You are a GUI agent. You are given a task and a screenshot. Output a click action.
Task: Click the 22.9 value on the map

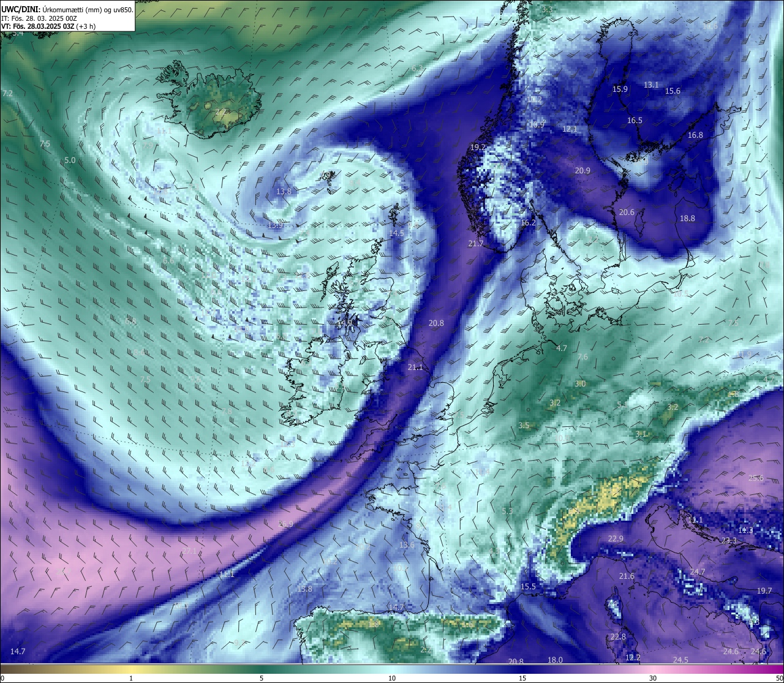click(616, 538)
